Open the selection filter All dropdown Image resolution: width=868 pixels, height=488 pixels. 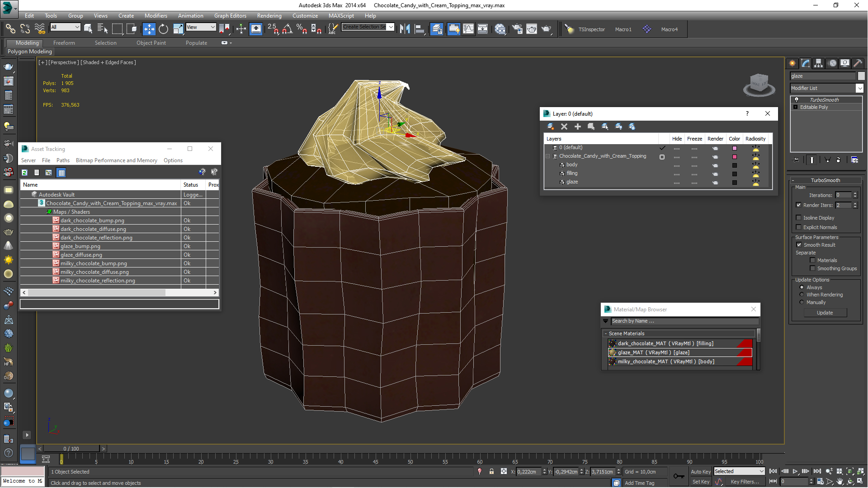pos(65,27)
